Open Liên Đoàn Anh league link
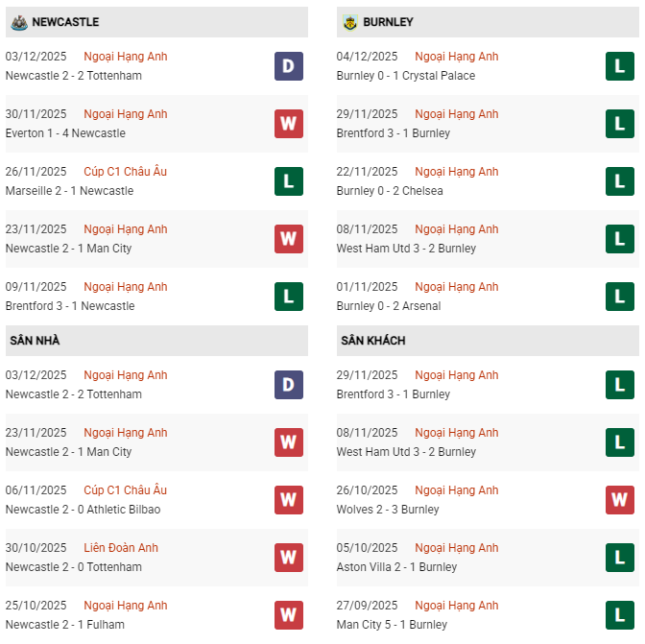The width and height of the screenshot is (645, 644). 121,548
